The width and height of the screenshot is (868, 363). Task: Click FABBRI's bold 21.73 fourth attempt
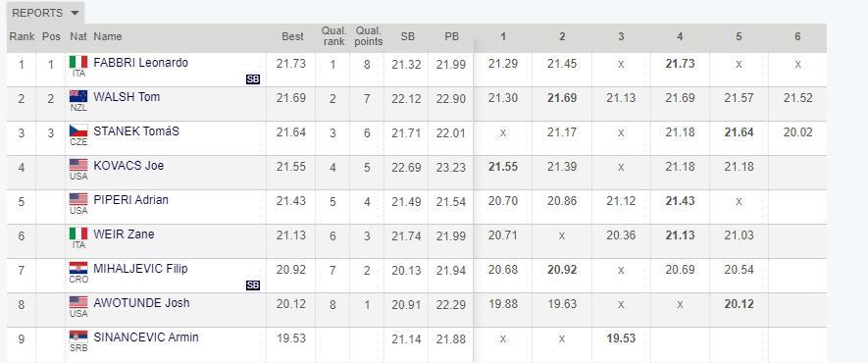coord(680,63)
